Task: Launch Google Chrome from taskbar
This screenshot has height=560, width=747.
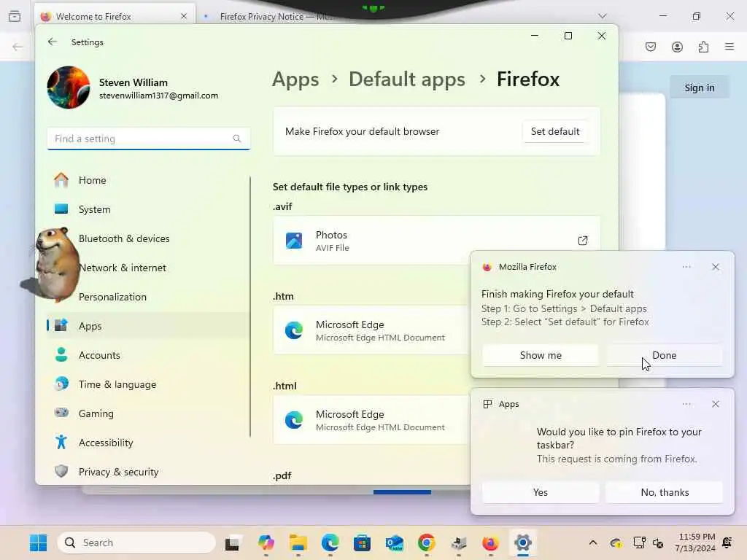Action: 426,542
